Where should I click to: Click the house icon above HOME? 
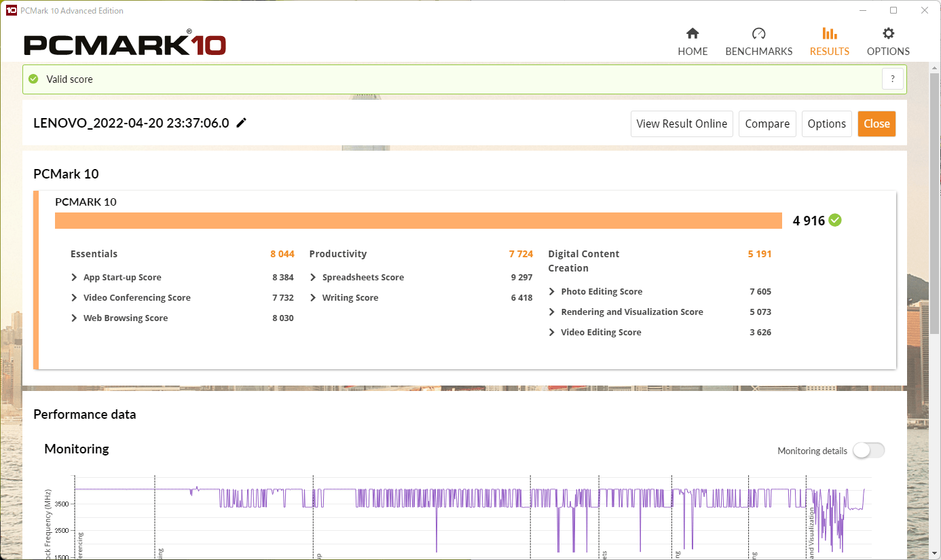click(x=693, y=33)
